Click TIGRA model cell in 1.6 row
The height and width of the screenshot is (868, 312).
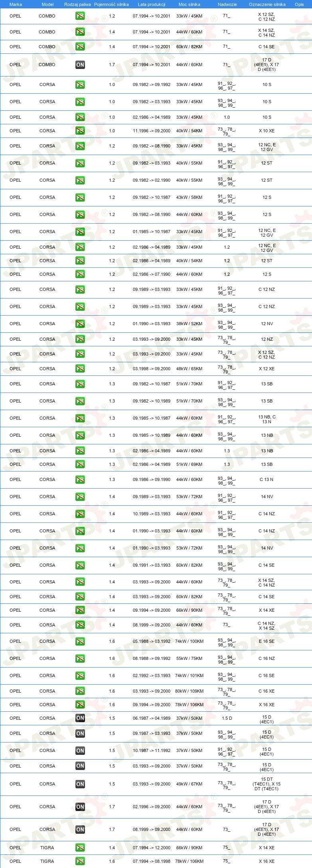click(47, 862)
